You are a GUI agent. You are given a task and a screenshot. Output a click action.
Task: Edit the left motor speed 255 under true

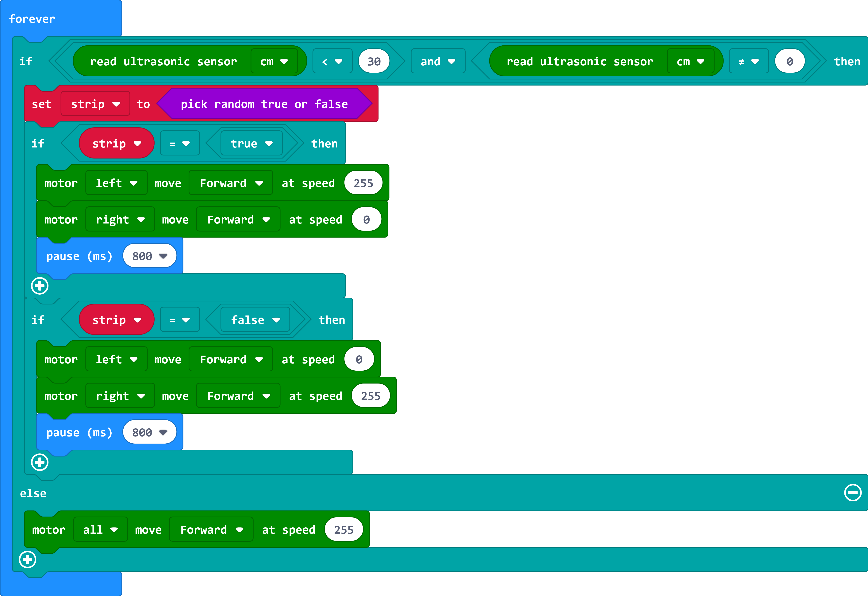tap(363, 183)
